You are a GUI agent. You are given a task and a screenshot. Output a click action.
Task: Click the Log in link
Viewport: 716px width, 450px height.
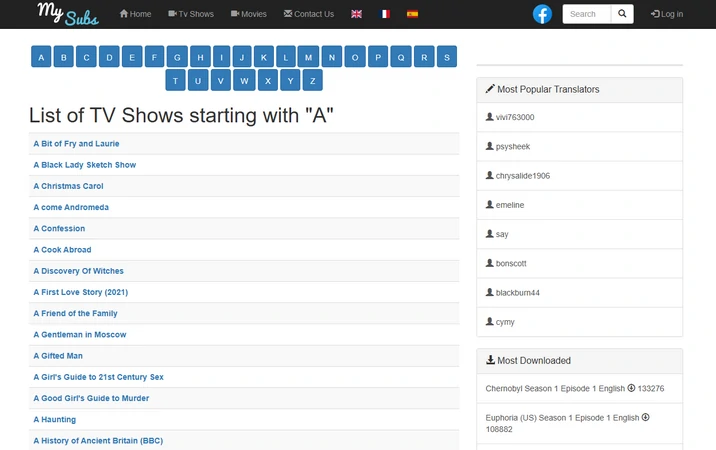click(667, 14)
